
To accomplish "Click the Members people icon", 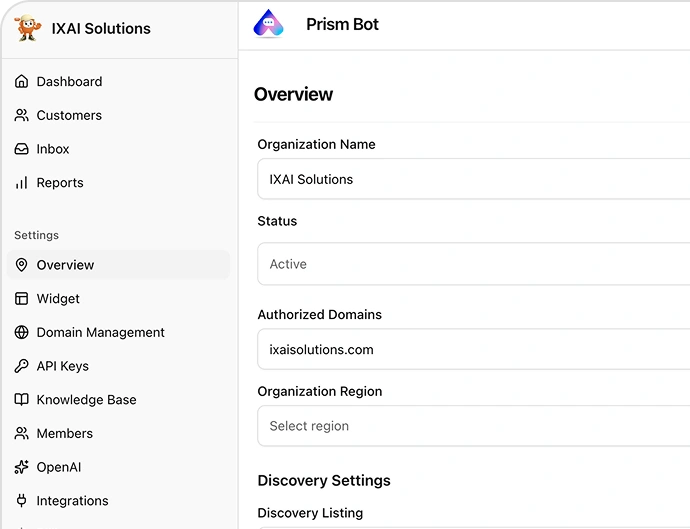I will tap(21, 433).
